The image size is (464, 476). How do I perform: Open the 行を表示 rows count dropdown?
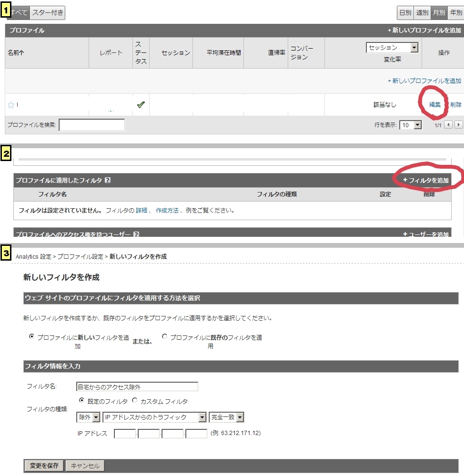412,125
